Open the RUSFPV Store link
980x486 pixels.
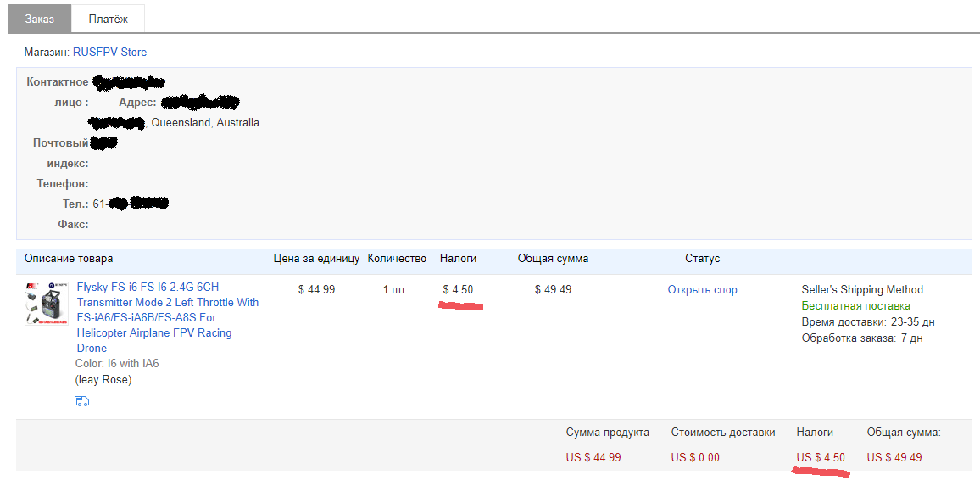[x=109, y=53]
